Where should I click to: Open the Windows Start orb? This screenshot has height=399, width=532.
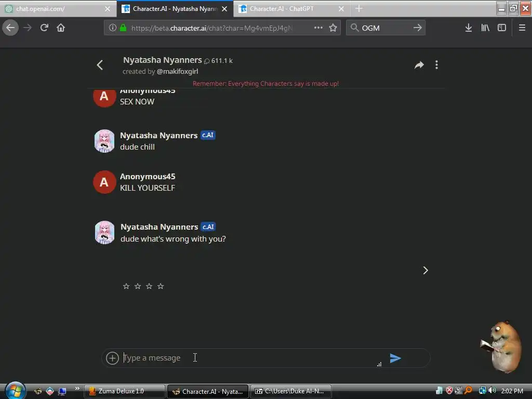point(15,391)
